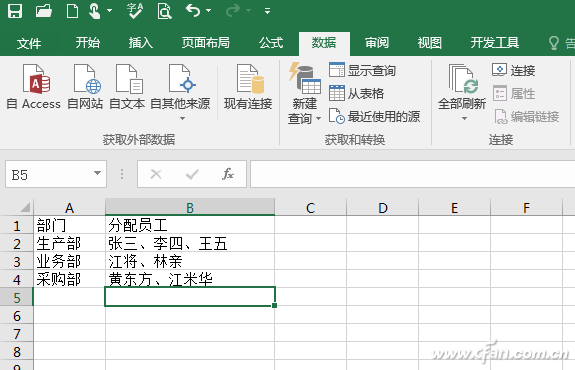575x370 pixels.
Task: Click 连接 button in connections group
Action: point(513,70)
